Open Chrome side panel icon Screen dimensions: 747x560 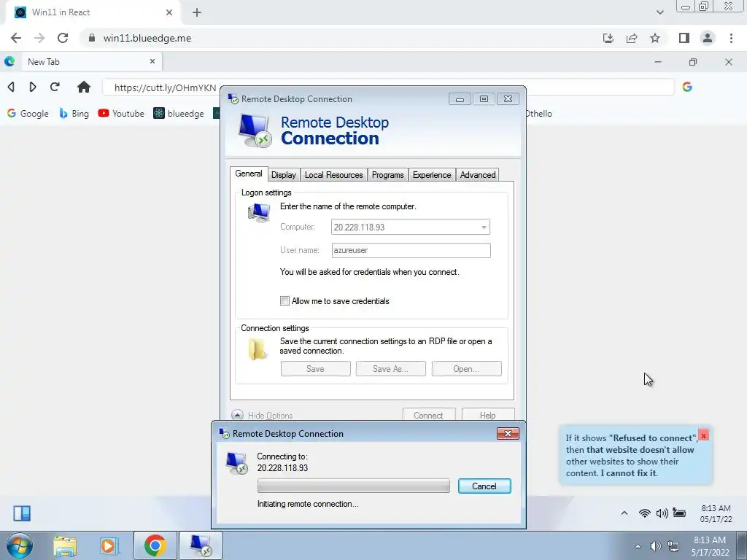click(684, 38)
